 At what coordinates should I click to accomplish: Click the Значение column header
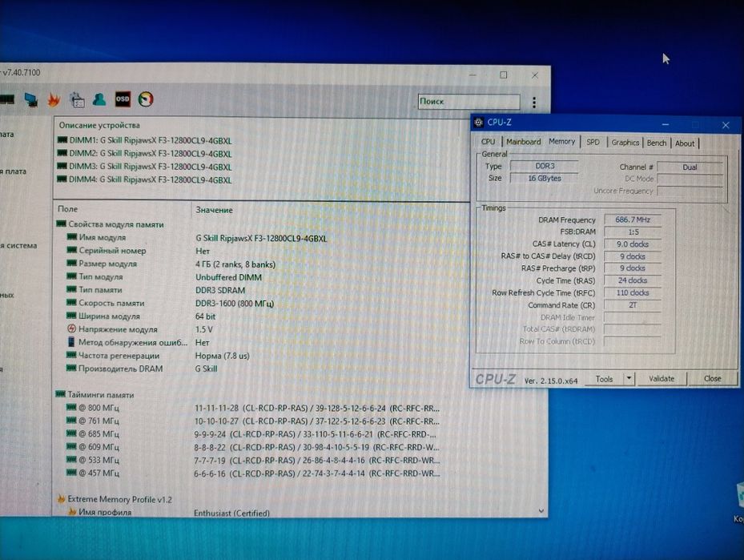click(214, 210)
